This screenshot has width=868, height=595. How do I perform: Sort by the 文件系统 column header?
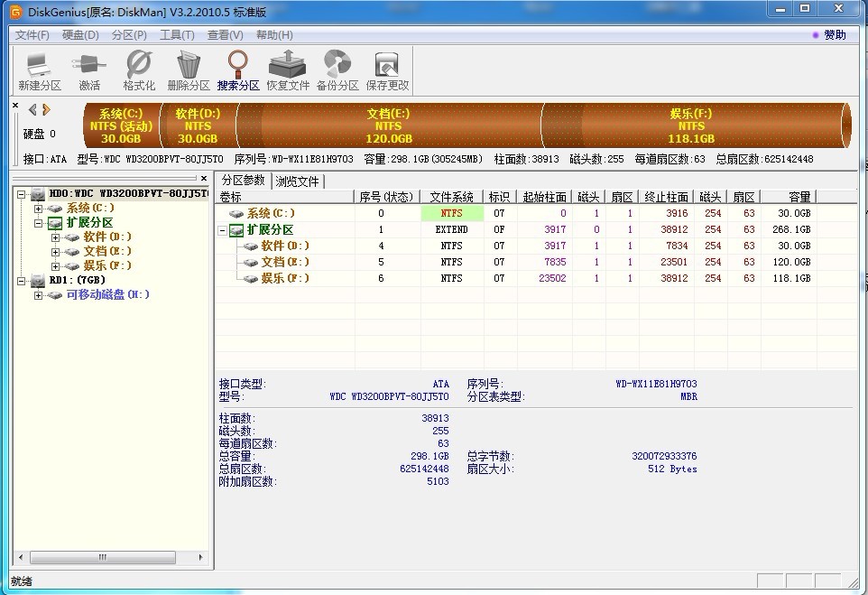pyautogui.click(x=451, y=197)
